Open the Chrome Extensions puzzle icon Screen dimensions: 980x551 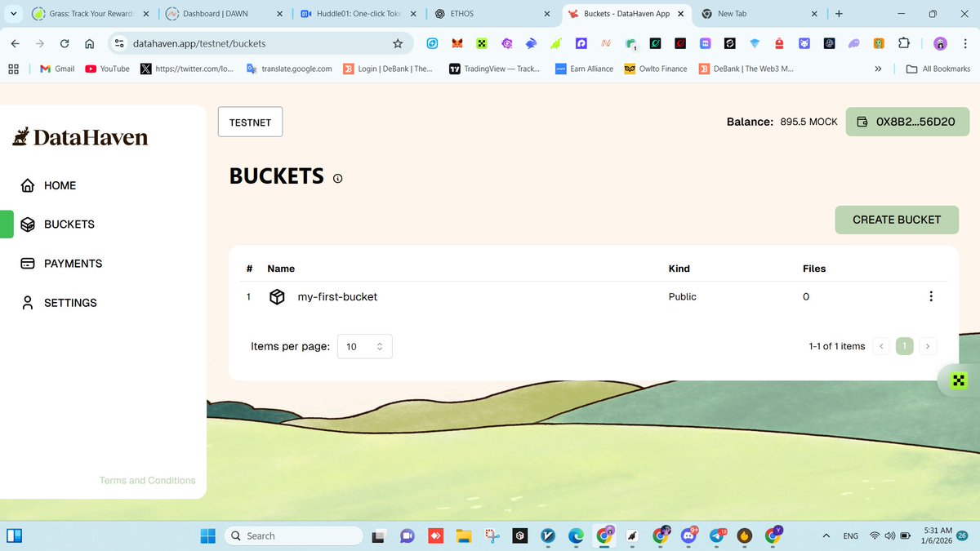(904, 43)
